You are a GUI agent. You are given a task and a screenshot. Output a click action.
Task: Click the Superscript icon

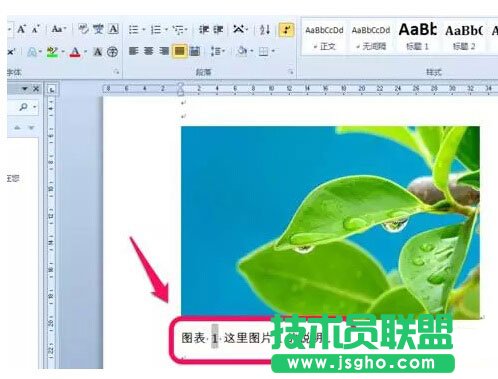point(12,51)
